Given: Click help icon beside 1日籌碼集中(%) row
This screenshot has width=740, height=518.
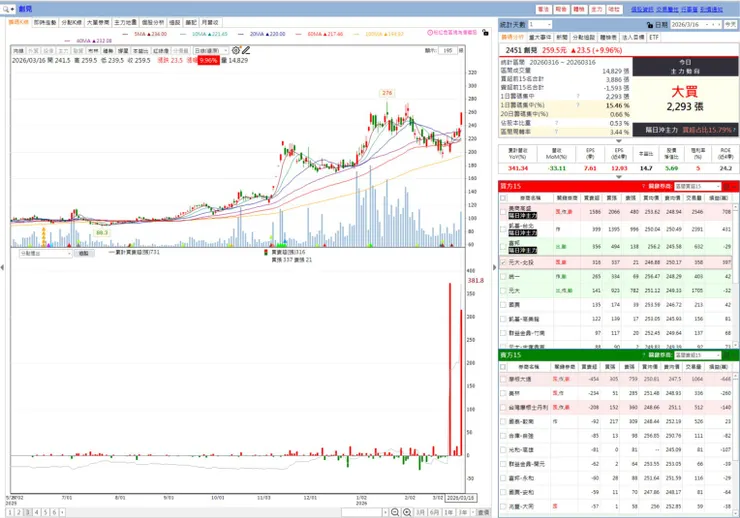Looking at the screenshot, I should [578, 105].
